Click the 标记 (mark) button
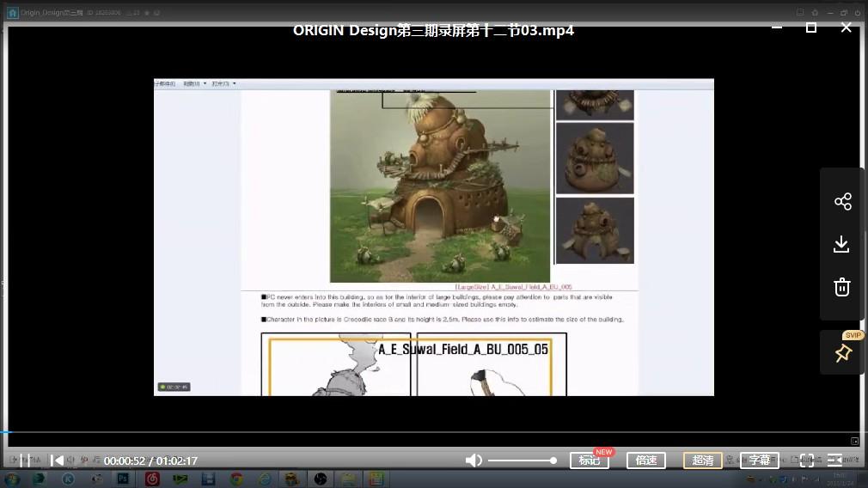 pos(590,461)
